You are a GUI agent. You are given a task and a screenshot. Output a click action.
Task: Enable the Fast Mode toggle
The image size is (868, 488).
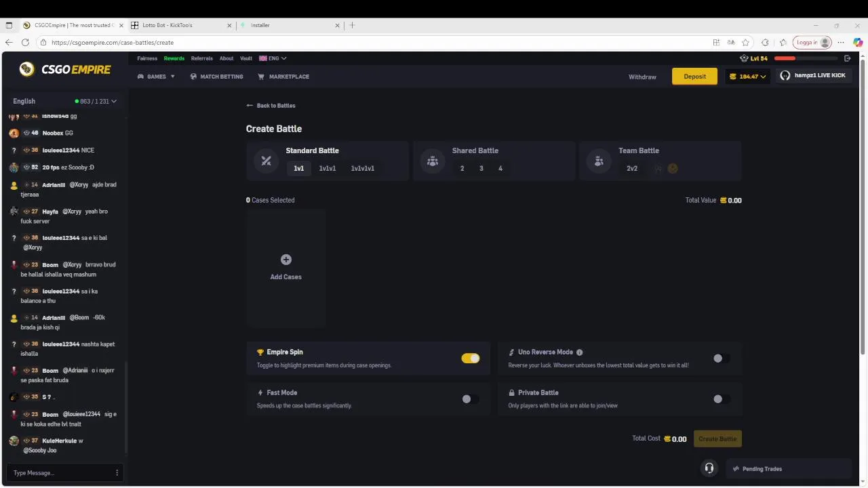(471, 399)
